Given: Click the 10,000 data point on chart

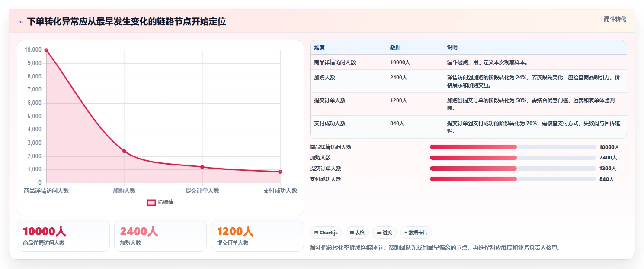Looking at the screenshot, I should 46,50.
